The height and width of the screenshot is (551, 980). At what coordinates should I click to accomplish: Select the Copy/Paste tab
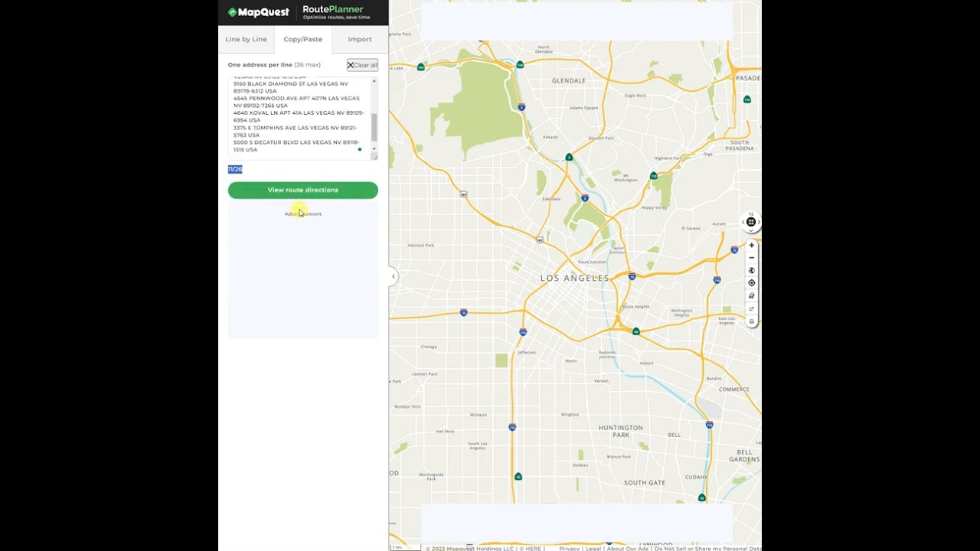coord(302,39)
